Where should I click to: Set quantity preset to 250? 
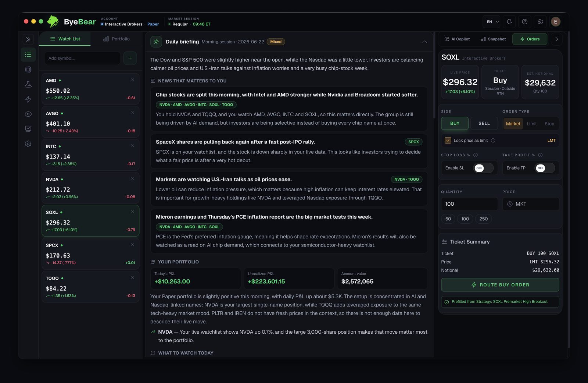click(484, 219)
